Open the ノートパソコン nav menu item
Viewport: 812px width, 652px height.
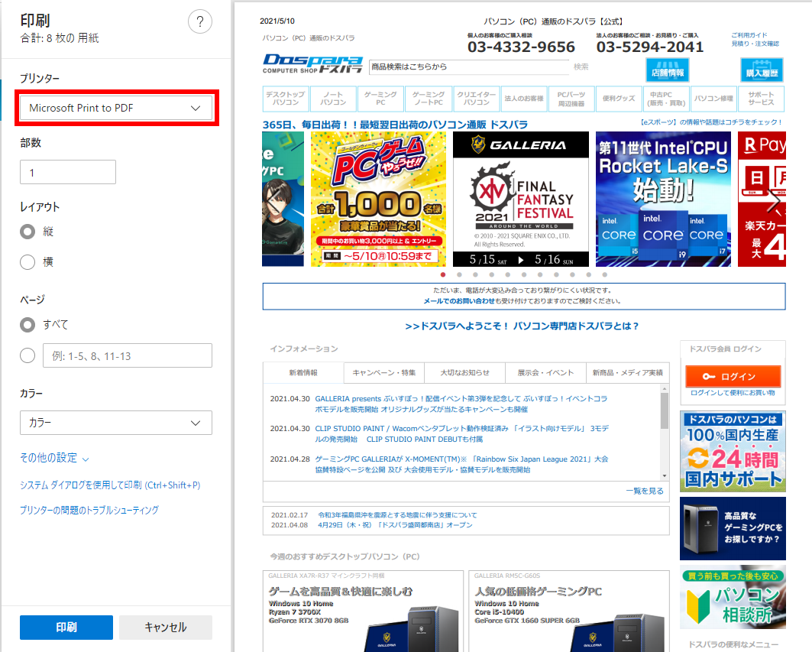[x=333, y=99]
